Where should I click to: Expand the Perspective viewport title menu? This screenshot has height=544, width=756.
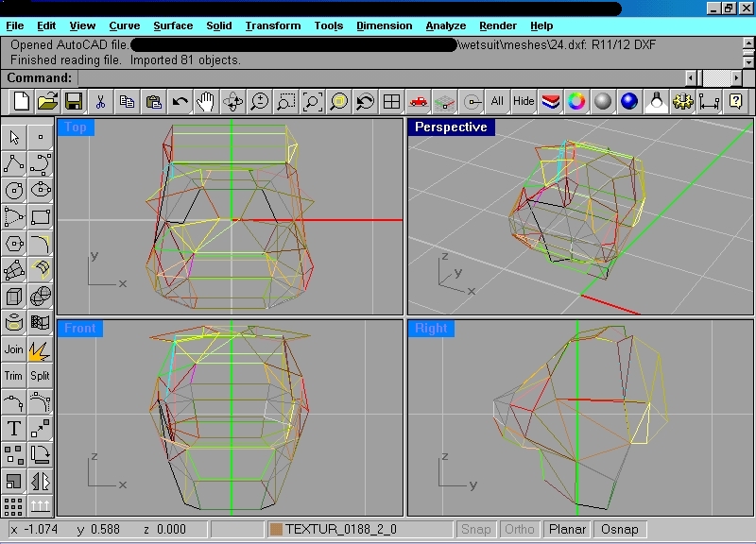[451, 127]
